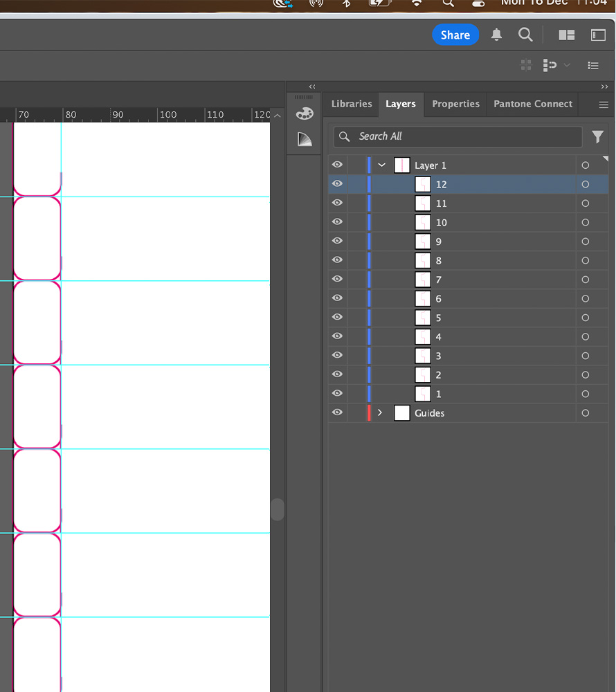Click the align-to-pixel-grid icon
Image resolution: width=616 pixels, height=692 pixels.
click(526, 65)
